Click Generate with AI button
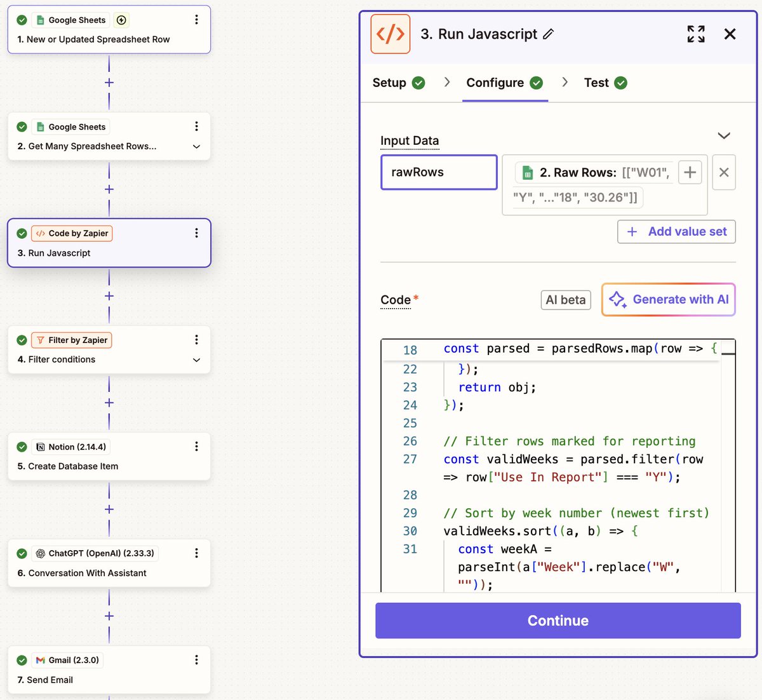 [x=669, y=299]
